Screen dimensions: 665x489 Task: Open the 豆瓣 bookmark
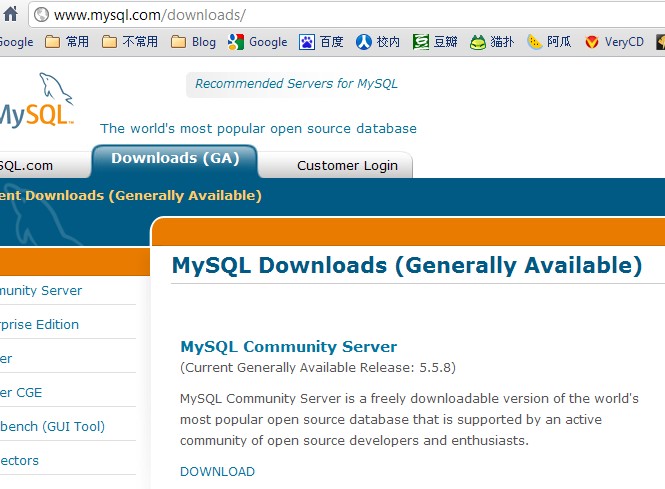tap(435, 42)
